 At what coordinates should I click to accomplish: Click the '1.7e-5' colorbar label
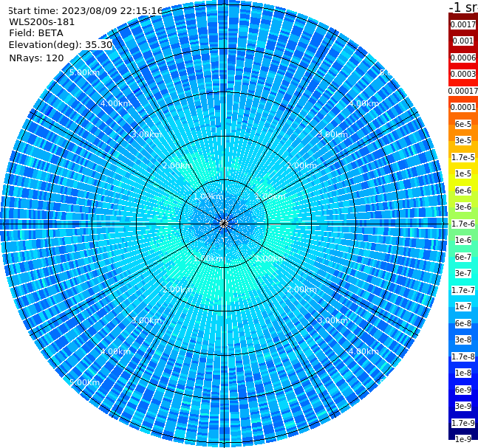tap(463, 157)
